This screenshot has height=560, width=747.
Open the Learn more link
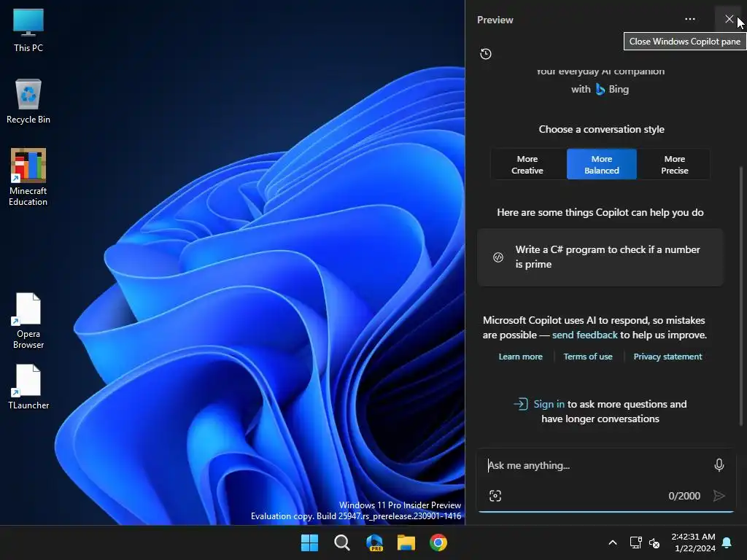pos(520,357)
